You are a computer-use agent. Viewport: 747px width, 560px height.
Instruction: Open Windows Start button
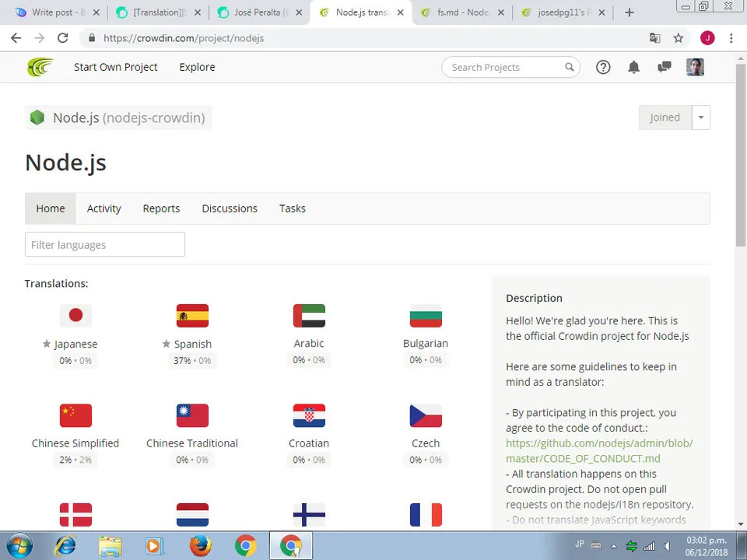click(x=19, y=546)
